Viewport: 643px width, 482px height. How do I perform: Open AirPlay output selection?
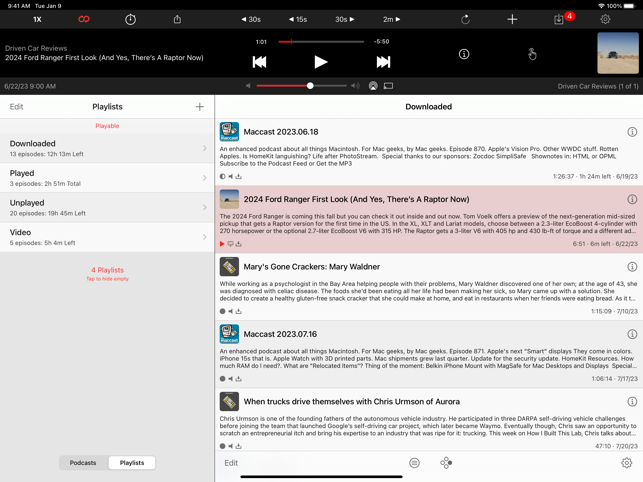coord(373,86)
